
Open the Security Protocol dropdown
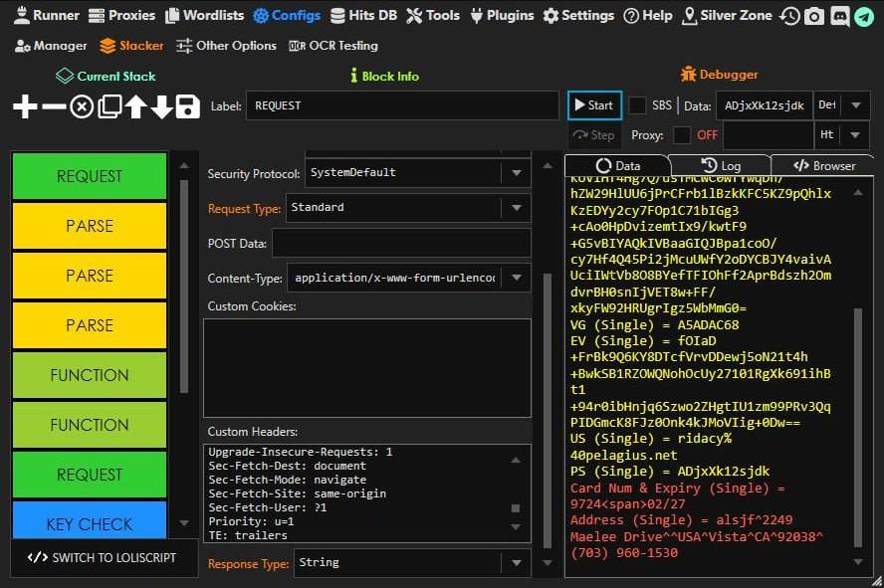(516, 173)
